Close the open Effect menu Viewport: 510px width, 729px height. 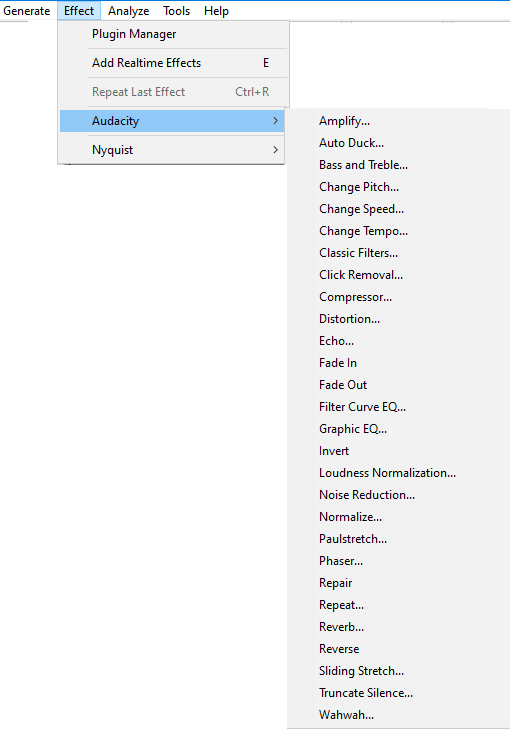(79, 11)
